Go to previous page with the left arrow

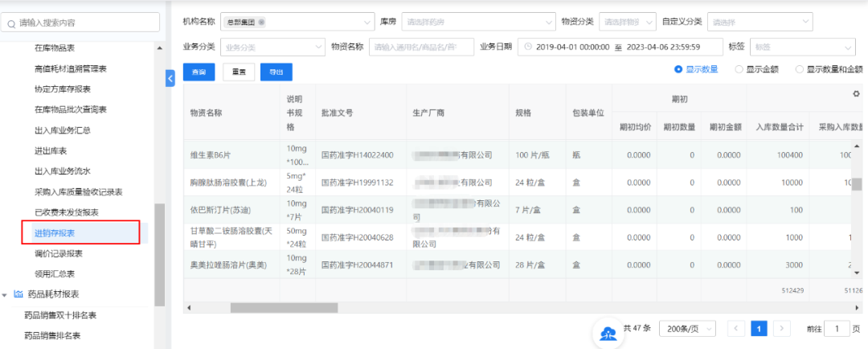[736, 329]
